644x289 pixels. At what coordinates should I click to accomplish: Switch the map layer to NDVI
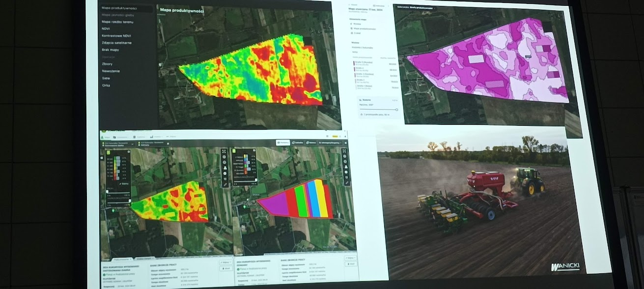click(x=107, y=29)
